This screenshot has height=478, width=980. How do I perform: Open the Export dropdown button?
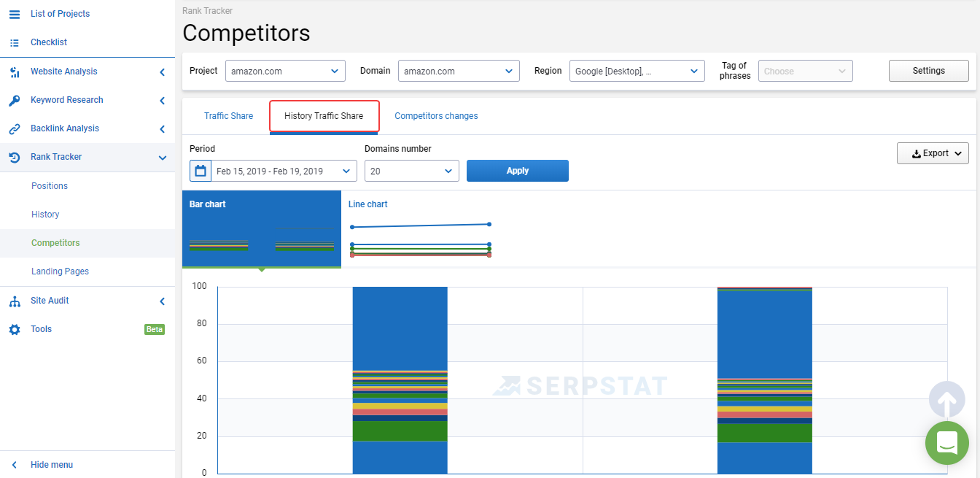[933, 153]
